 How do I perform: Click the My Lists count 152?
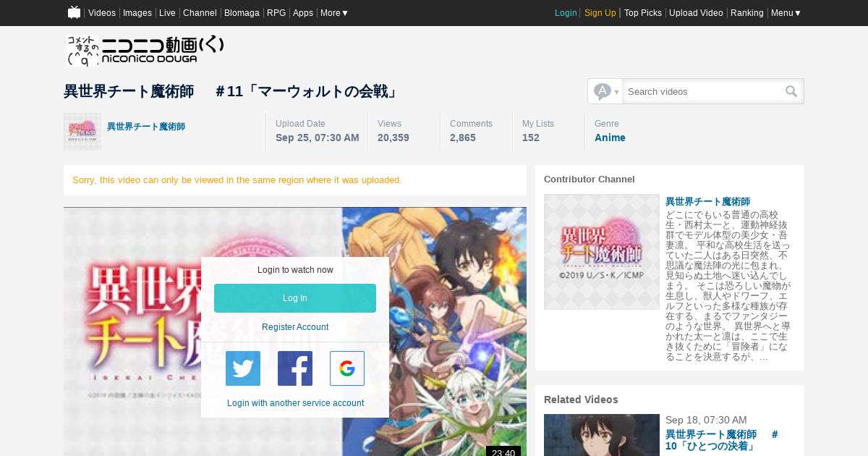click(x=531, y=138)
